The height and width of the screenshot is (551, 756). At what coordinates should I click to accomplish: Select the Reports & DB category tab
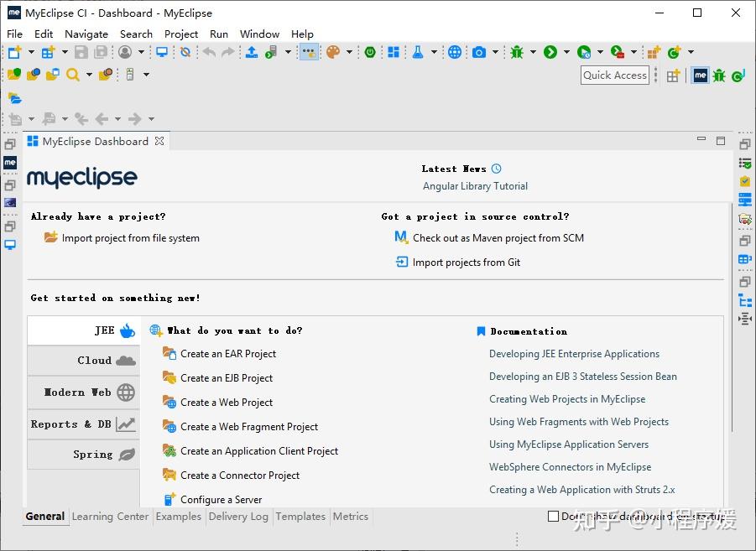(84, 424)
